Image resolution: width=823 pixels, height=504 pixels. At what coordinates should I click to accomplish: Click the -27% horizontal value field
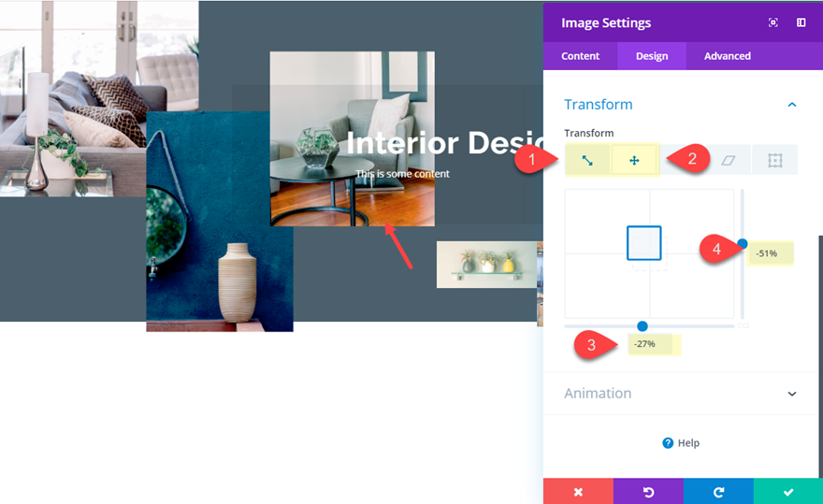tap(650, 344)
